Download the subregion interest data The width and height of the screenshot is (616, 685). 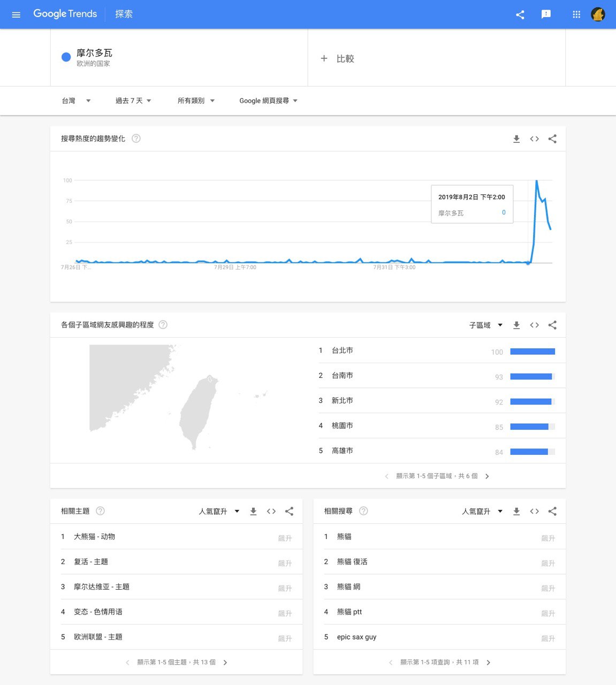[516, 325]
